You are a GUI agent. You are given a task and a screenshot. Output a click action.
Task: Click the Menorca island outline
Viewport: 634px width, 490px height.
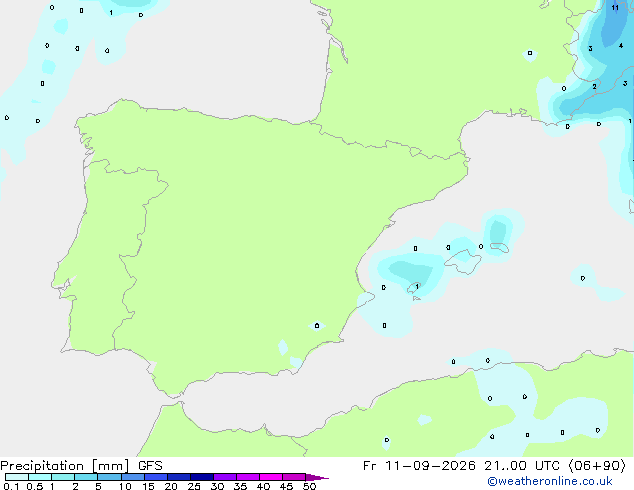click(x=499, y=247)
